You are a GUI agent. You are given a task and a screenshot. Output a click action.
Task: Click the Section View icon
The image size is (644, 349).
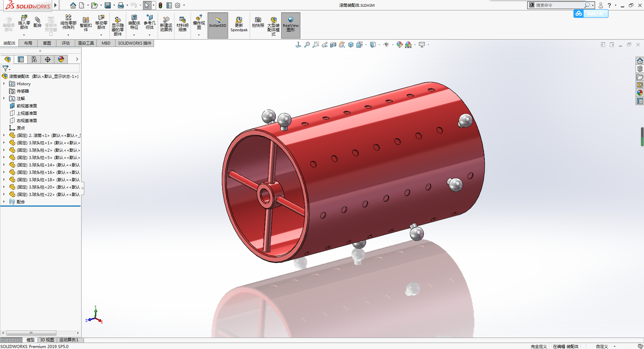click(333, 45)
